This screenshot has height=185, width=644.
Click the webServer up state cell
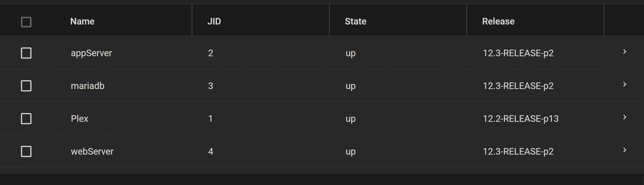pos(351,152)
